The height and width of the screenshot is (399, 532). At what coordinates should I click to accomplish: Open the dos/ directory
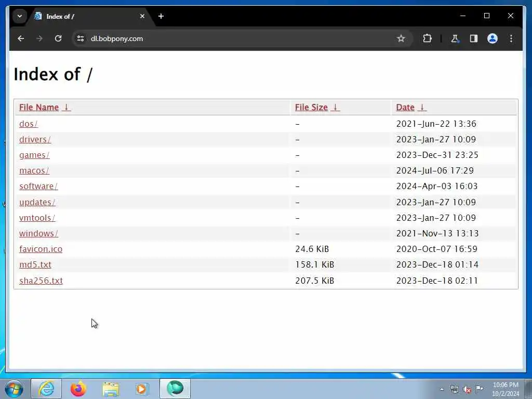pyautogui.click(x=29, y=124)
